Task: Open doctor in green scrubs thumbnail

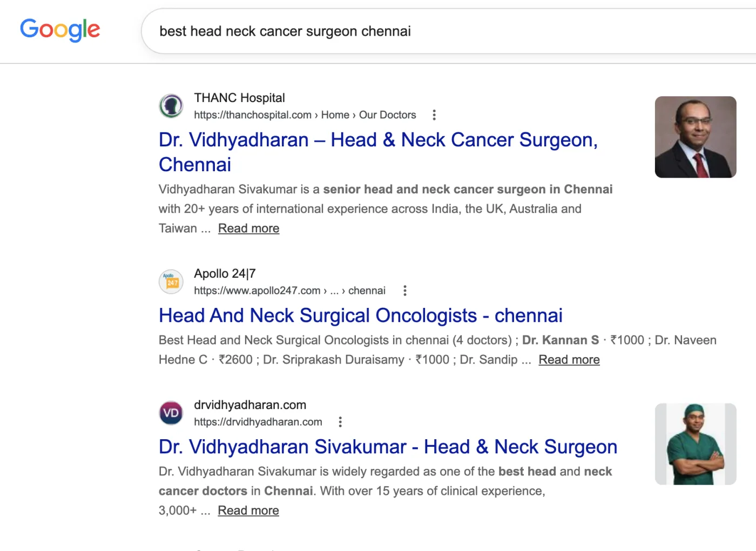Action: pyautogui.click(x=696, y=444)
